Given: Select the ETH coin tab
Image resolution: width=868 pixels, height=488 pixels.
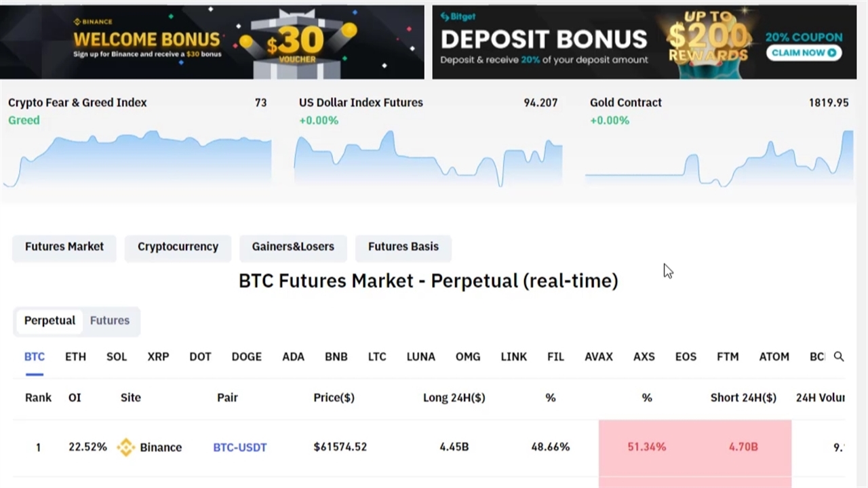Looking at the screenshot, I should [x=75, y=357].
